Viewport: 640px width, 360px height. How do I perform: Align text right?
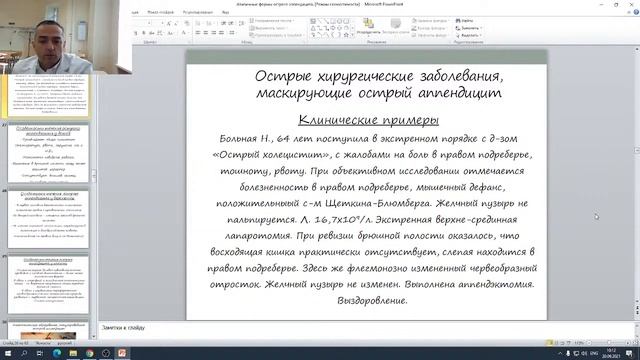[x=213, y=33]
